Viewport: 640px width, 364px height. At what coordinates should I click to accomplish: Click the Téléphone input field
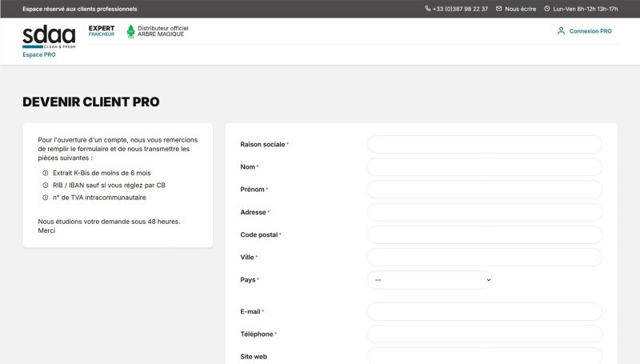(x=484, y=334)
